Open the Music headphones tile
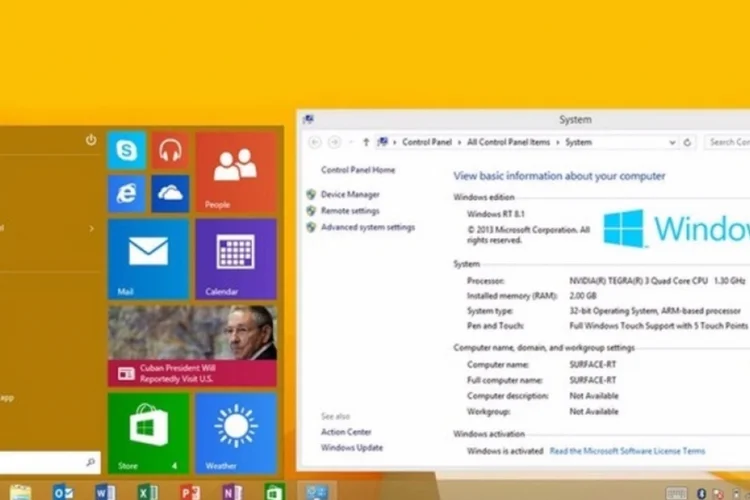 170,150
